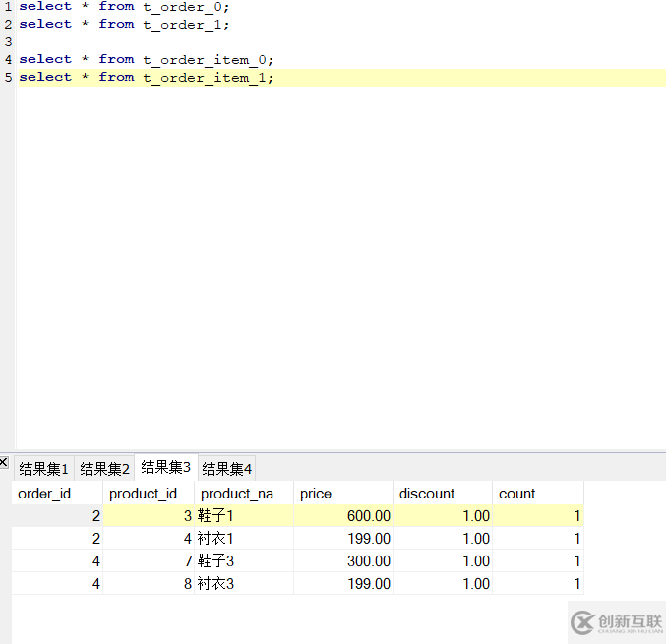Click the highlighted t_order_item_1 query line
The image size is (666, 644).
click(x=147, y=77)
